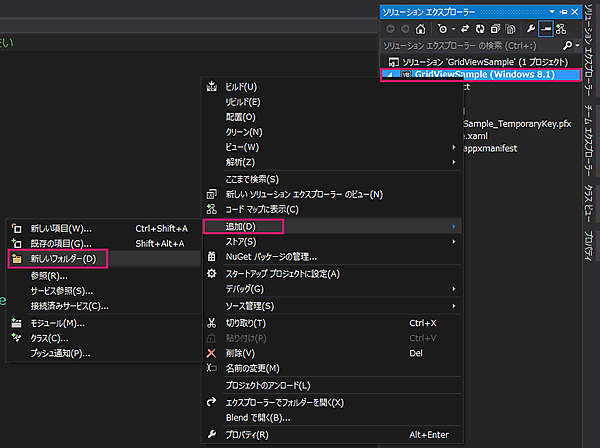Image resolution: width=600 pixels, height=448 pixels.
Task: Click the code map icon in Solution Explorer toolbar
Action: pyautogui.click(x=561, y=29)
